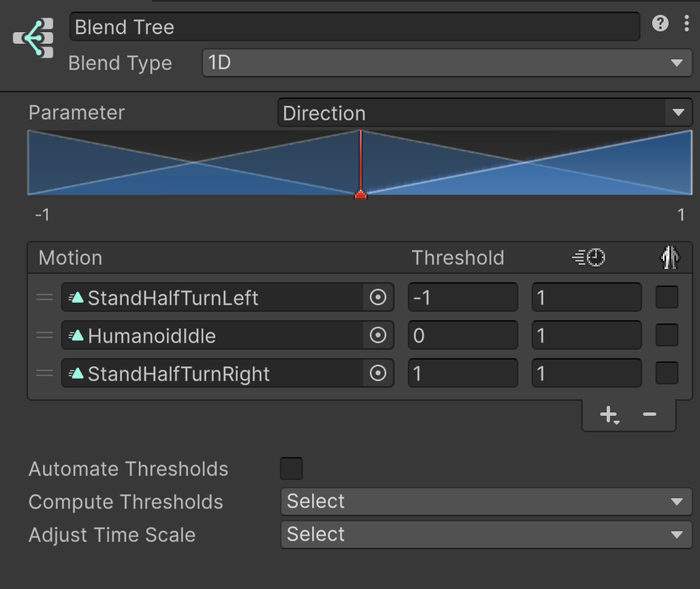The width and height of the screenshot is (700, 589).
Task: Open the Direction parameter dropdown
Action: click(x=485, y=113)
